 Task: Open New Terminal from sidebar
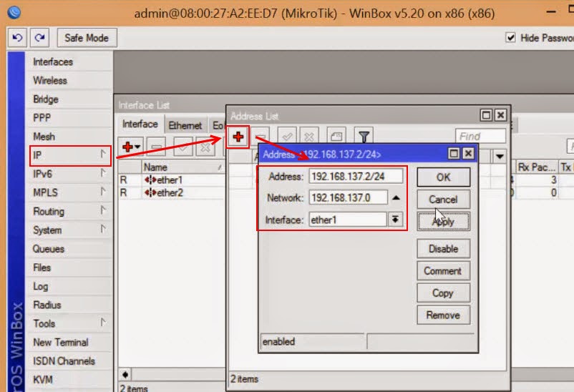[x=69, y=342]
